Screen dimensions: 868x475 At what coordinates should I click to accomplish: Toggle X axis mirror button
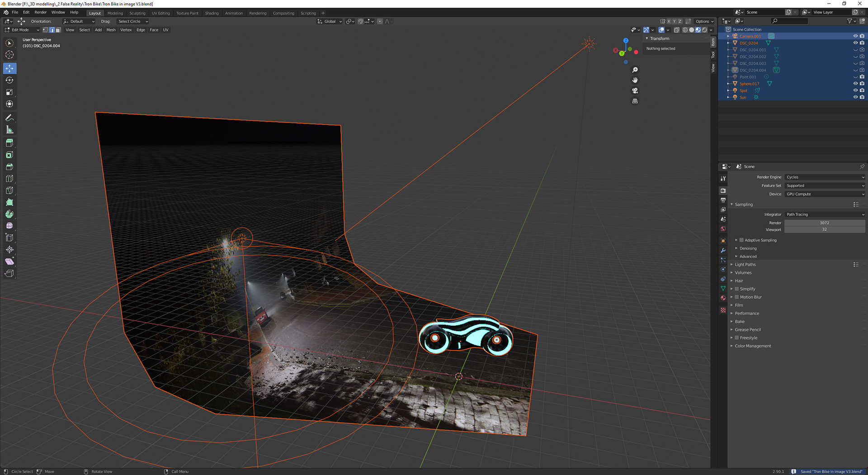669,21
